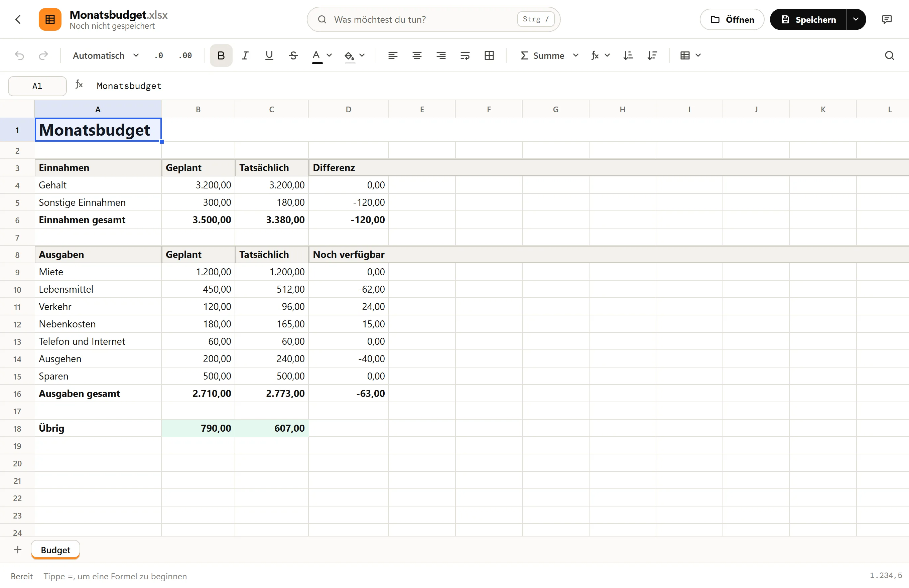Select the Budget sheet tab
Viewport: 909px width, 588px height.
tap(55, 550)
